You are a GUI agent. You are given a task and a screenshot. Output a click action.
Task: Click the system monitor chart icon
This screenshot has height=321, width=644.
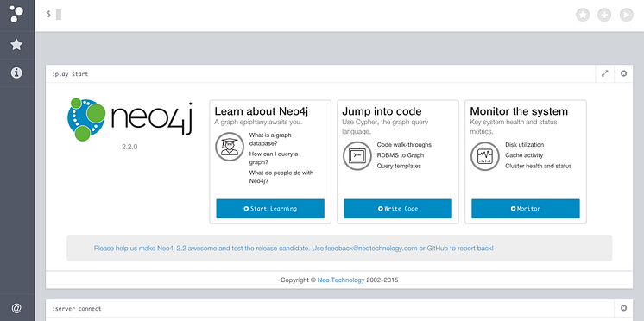point(485,156)
